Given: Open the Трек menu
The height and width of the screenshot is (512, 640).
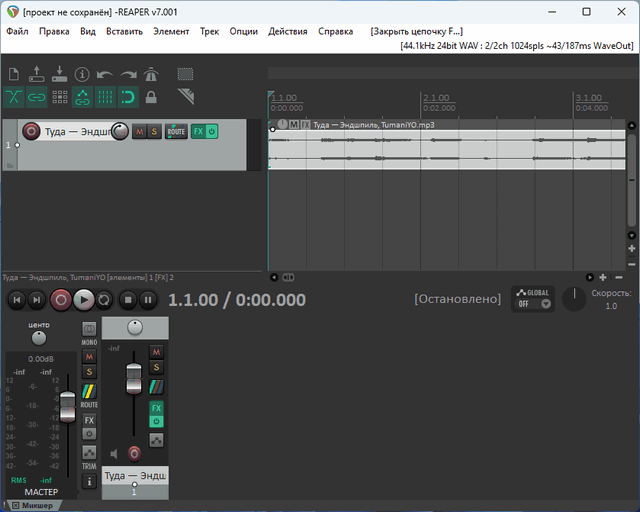Looking at the screenshot, I should click(x=209, y=31).
